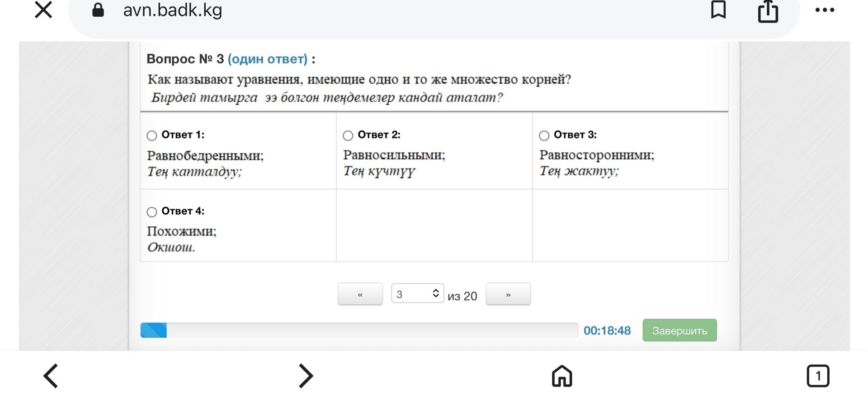Click the Kyrgyz text Тең капталдуу
The height and width of the screenshot is (401, 868).
coord(194,172)
